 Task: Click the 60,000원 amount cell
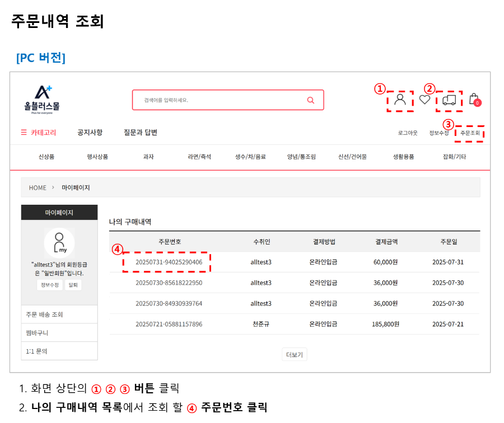coord(385,262)
